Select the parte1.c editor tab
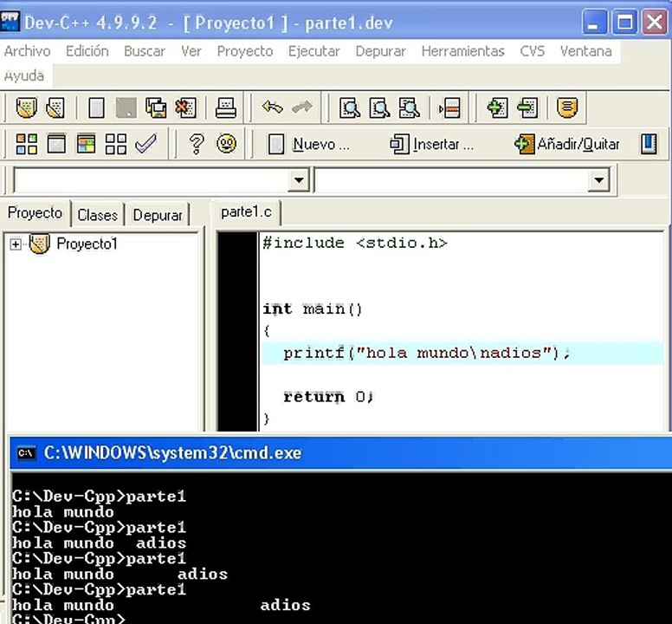The height and width of the screenshot is (624, 672). 247,211
